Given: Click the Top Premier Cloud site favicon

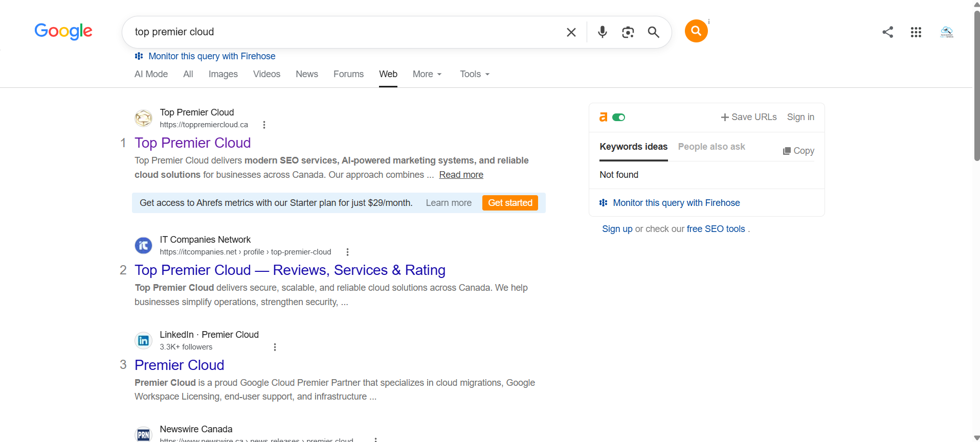Looking at the screenshot, I should click(x=143, y=118).
